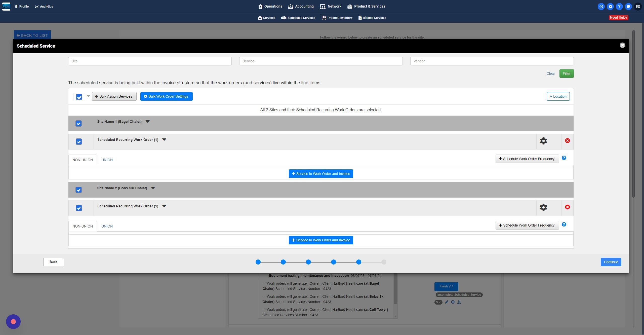Image resolution: width=644 pixels, height=335 pixels.
Task: Jump to the third wizard progress step dot
Action: pyautogui.click(x=308, y=262)
